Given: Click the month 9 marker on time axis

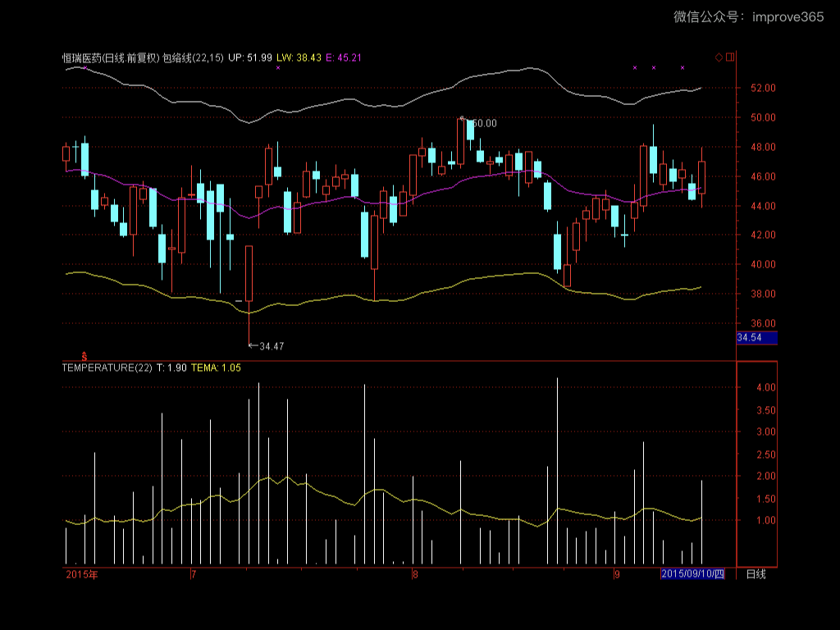Looking at the screenshot, I should [x=617, y=574].
